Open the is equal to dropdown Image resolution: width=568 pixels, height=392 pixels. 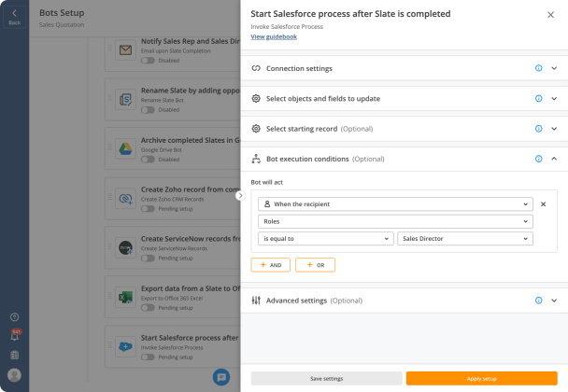tap(326, 239)
